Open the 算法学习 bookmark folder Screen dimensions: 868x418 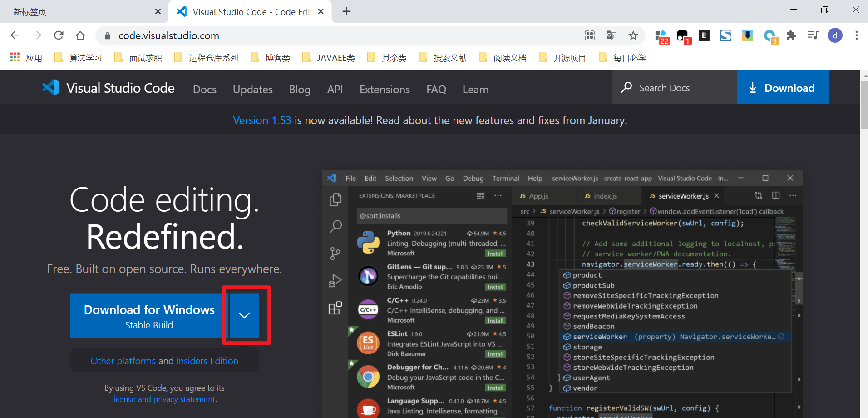pyautogui.click(x=78, y=58)
